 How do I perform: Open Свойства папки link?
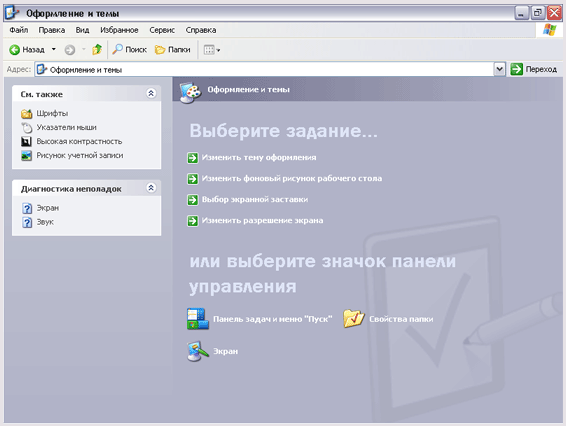[401, 319]
